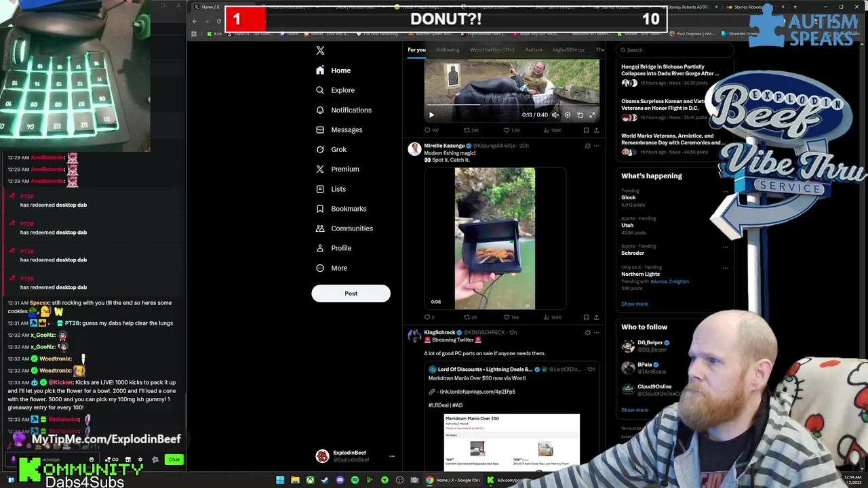
Task: Click the X logo above the sidebar
Action: 320,50
